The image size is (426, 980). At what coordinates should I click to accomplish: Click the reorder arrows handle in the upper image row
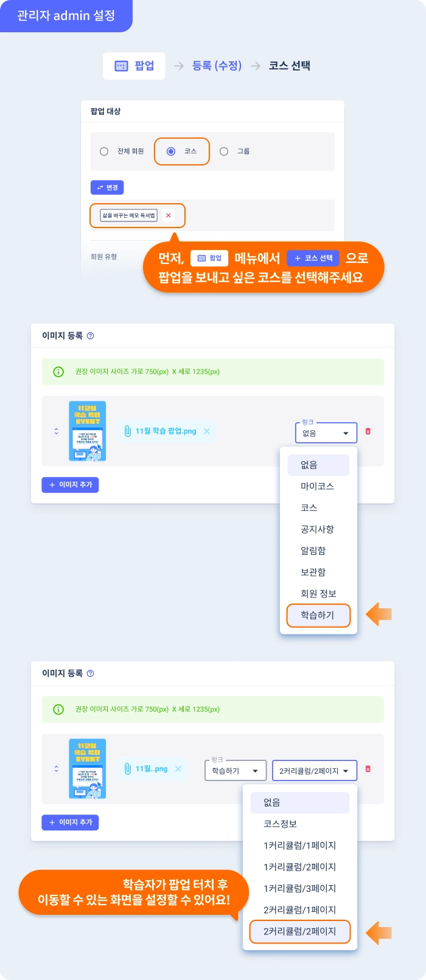pos(57,431)
